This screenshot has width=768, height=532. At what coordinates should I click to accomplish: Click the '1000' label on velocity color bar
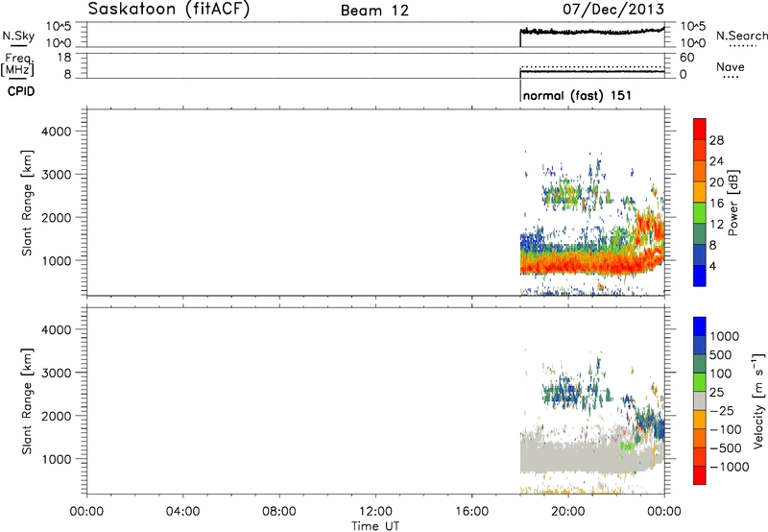coord(725,336)
